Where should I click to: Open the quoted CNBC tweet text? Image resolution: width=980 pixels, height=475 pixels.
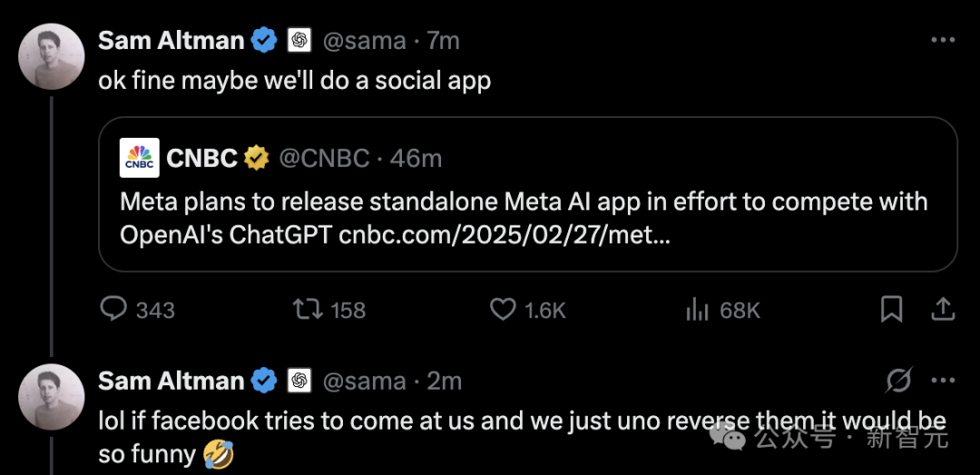[x=524, y=201]
